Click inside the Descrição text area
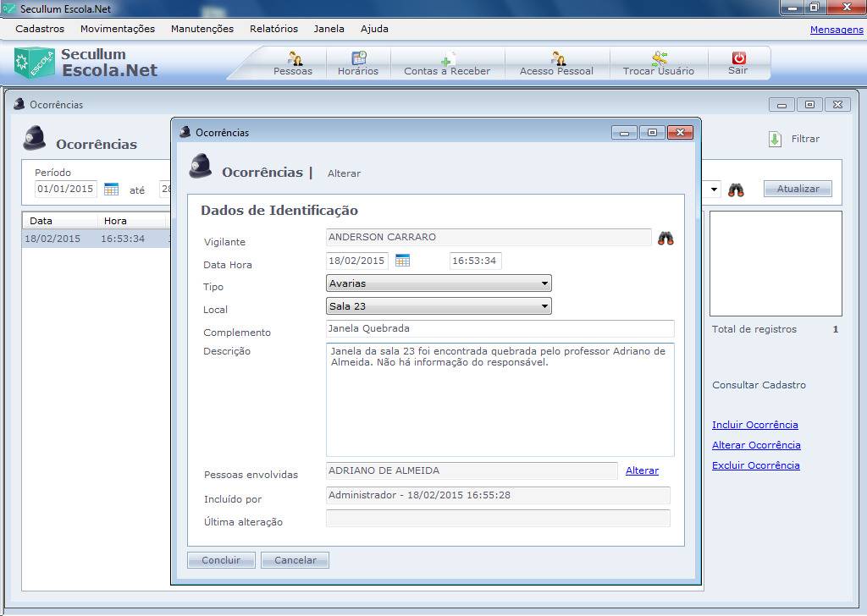The width and height of the screenshot is (867, 616). (500, 399)
